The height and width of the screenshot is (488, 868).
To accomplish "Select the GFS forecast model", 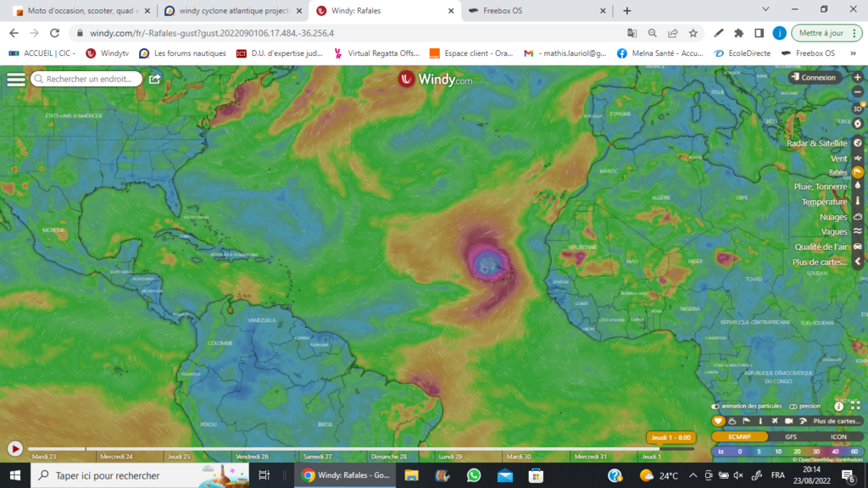I will [x=791, y=436].
